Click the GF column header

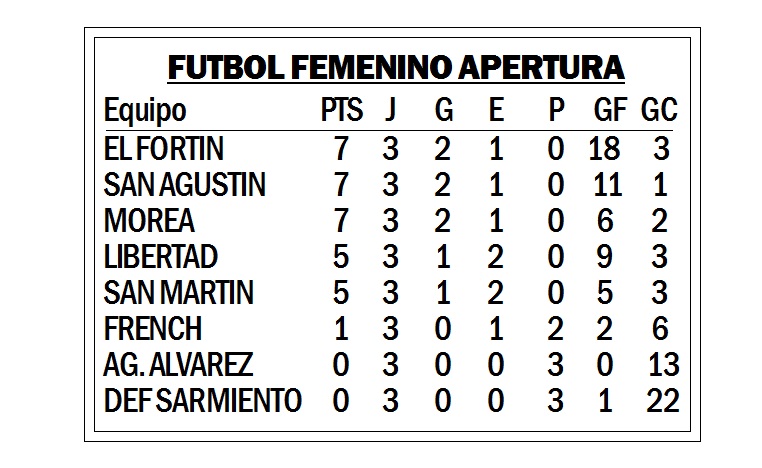(x=610, y=109)
